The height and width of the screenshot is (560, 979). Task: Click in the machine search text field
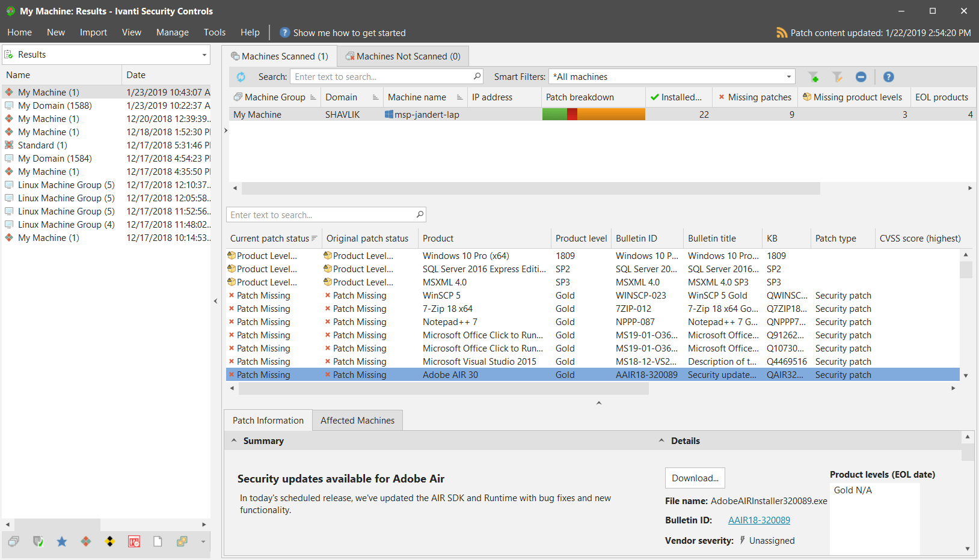tap(382, 77)
